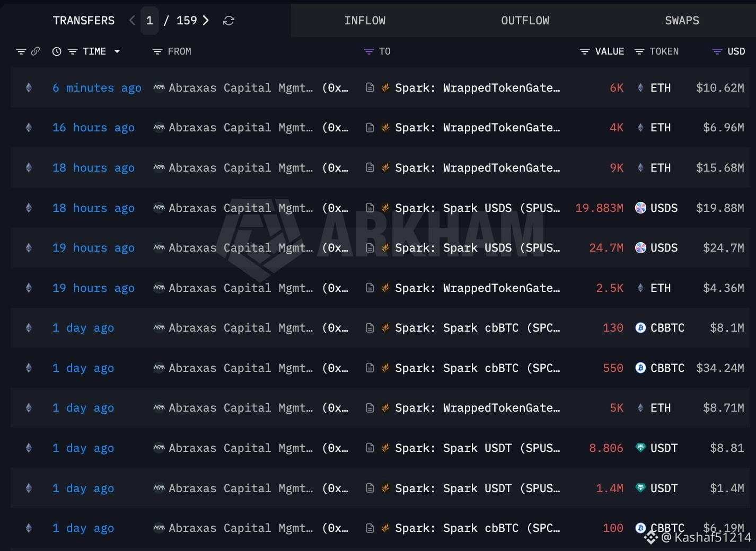Open the OUTFLOW tab
This screenshot has width=756, height=551.
[525, 21]
